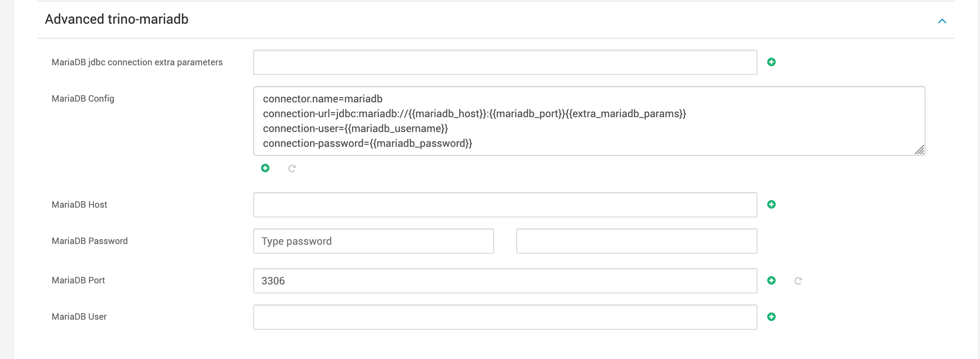980x359 pixels.
Task: Click the MariaDB Password label
Action: pyautogui.click(x=89, y=241)
